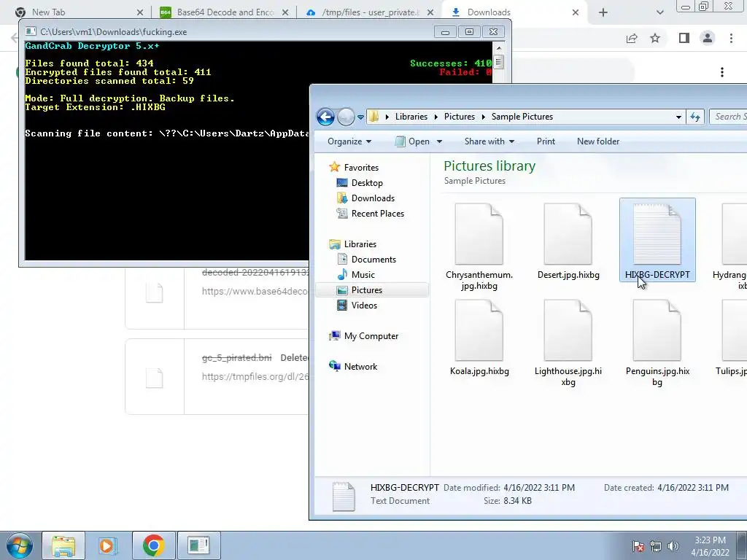Select the Penguins.jpg.hixbg file icon
Screen dimensions: 747x560
click(x=657, y=330)
